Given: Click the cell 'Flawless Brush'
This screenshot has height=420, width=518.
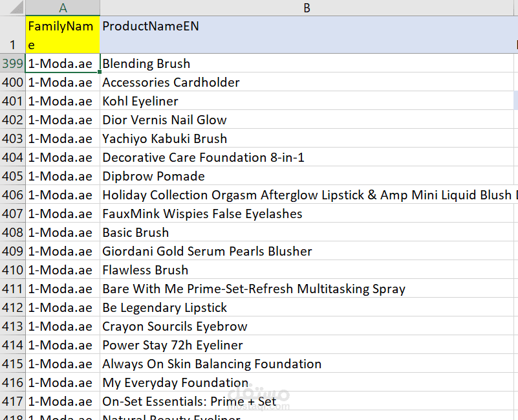Looking at the screenshot, I should coord(307,270).
